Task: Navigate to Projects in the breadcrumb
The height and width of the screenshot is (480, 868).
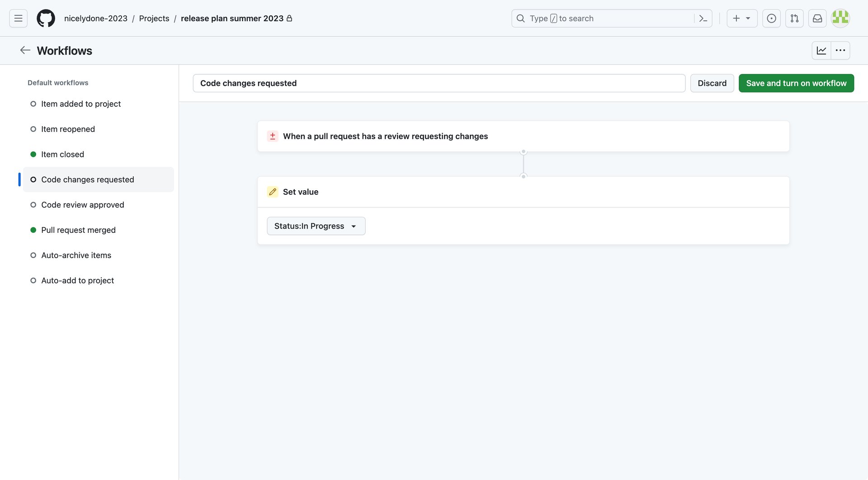Action: [x=154, y=18]
